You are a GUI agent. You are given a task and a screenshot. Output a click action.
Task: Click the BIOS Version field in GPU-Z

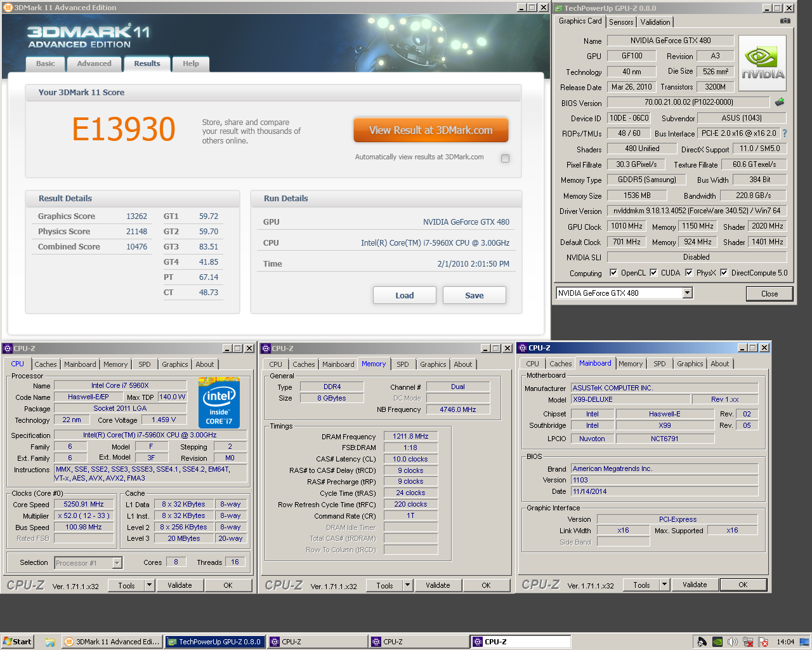[x=688, y=102]
